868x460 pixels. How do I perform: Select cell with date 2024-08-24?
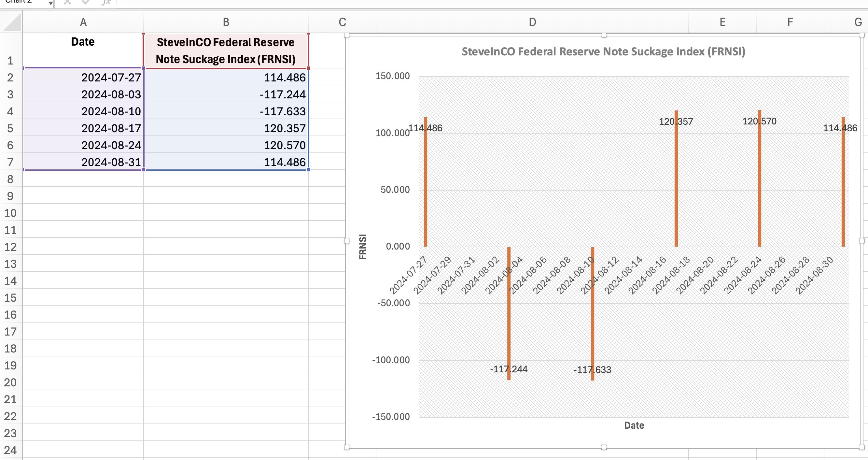(83, 145)
